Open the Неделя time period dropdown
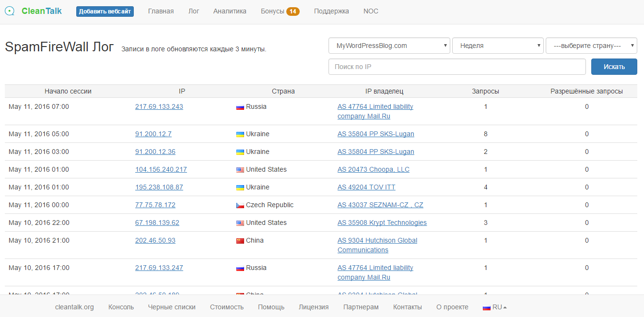The image size is (644, 317). click(498, 45)
